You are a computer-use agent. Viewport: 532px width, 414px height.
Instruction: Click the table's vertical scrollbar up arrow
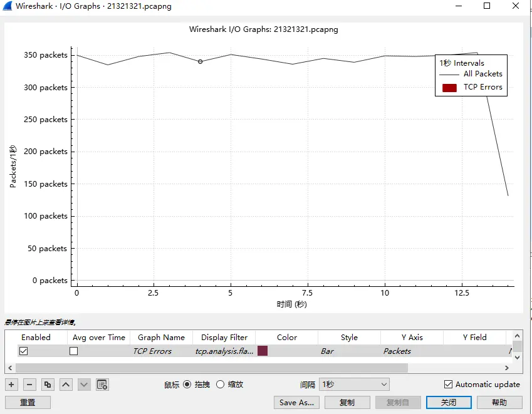pos(517,336)
